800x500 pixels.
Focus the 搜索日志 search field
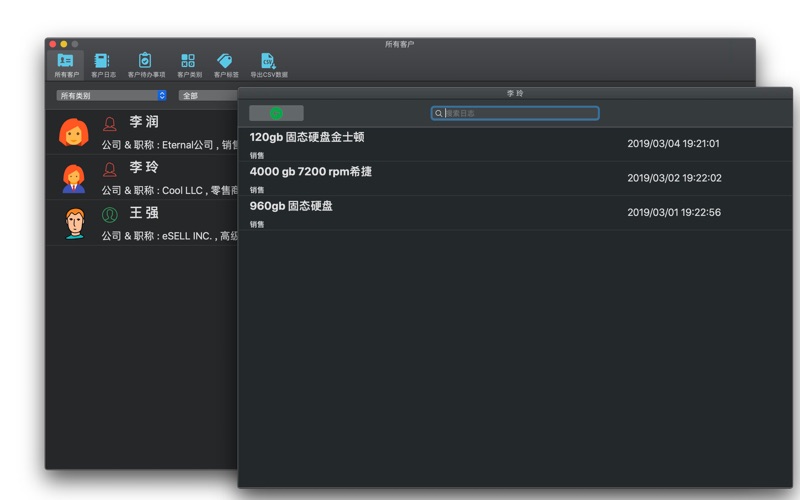point(520,114)
